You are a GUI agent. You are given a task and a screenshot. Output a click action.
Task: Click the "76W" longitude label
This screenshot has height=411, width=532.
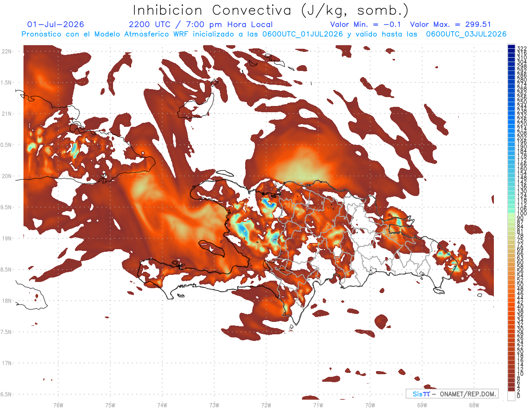(x=58, y=405)
